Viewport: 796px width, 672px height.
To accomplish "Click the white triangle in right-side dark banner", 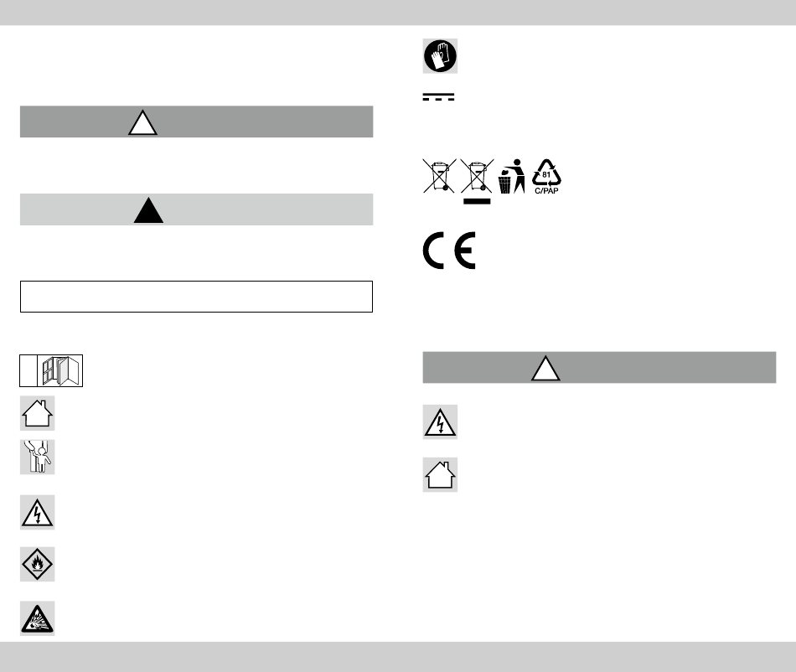I will [545, 368].
